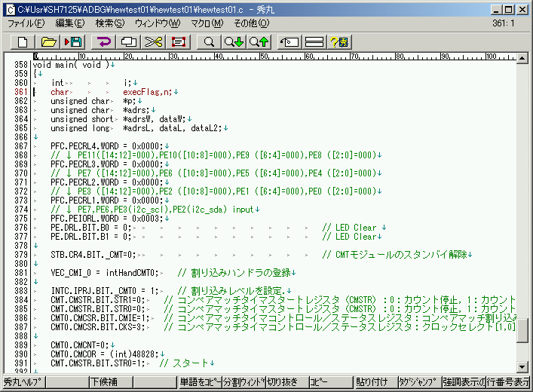The width and height of the screenshot is (533, 392).
Task: Toggle line numbers with 行番号表示 key button
Action: click(508, 382)
